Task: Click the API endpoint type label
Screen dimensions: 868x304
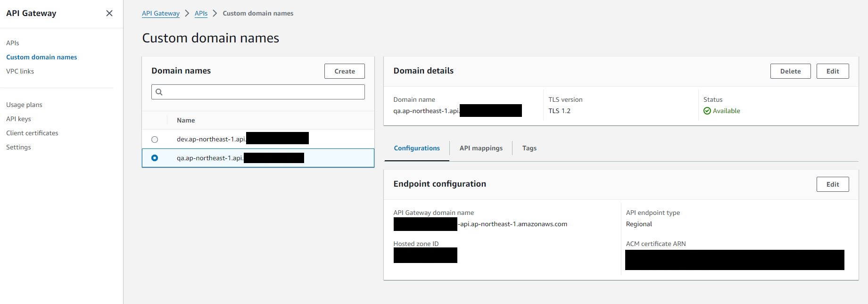Action: coord(653,213)
